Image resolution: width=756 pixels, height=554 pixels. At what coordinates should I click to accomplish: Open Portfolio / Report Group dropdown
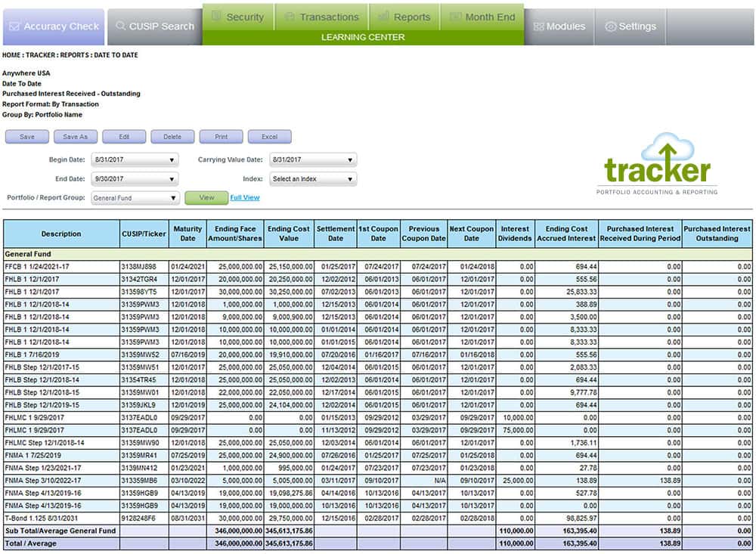pos(135,198)
